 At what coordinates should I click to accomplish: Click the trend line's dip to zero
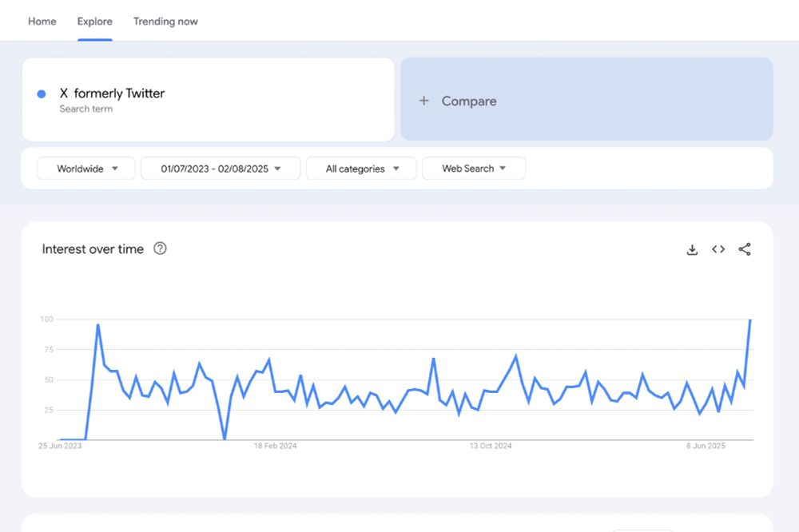tap(225, 439)
